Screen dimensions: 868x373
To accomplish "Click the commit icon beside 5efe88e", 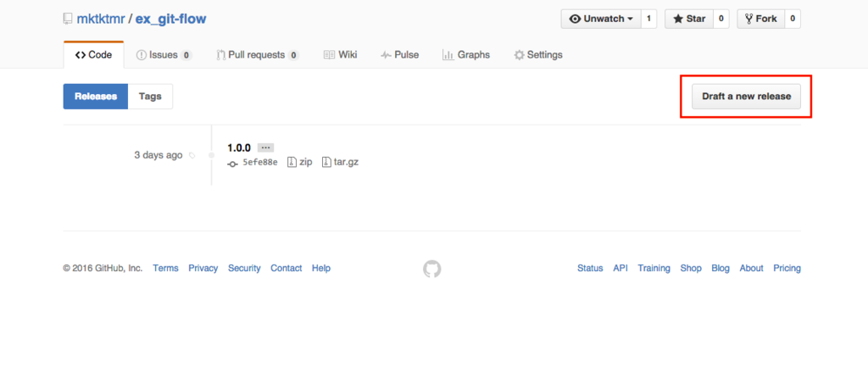I will tap(233, 164).
